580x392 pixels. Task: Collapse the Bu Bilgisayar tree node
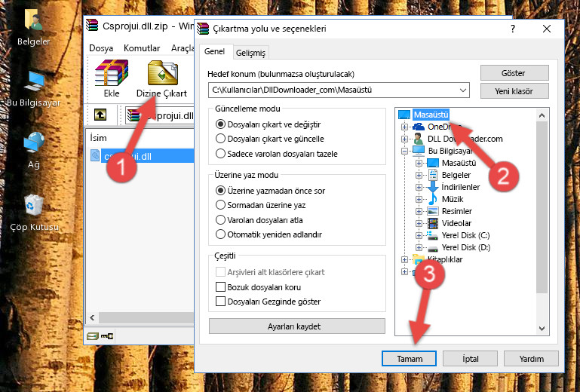[404, 151]
